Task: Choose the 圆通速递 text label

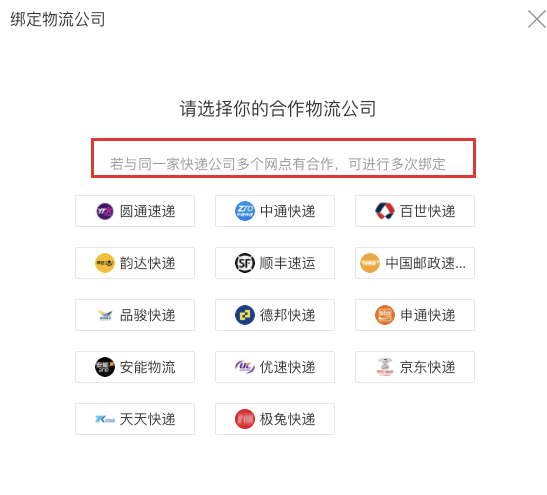Action: click(x=148, y=211)
